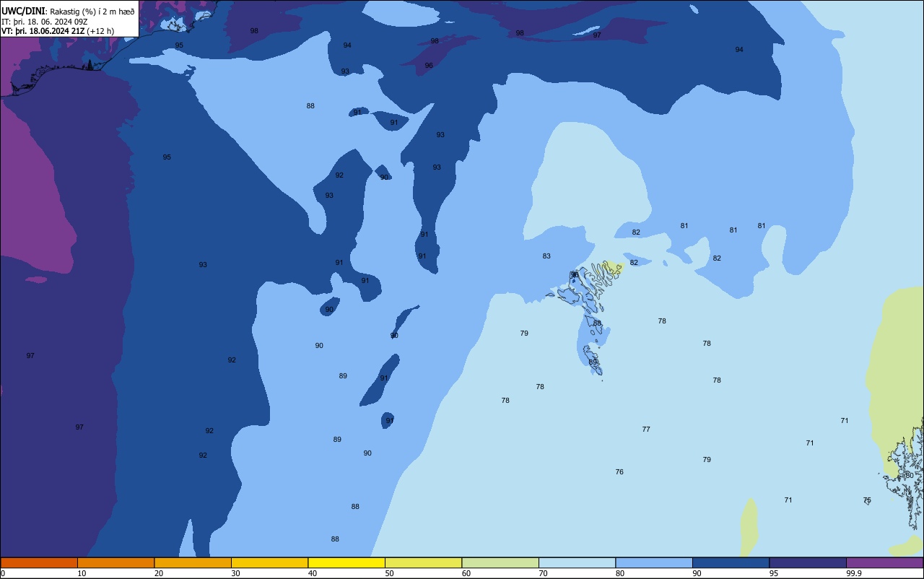Click the '40' legend tick label
Screen dimensions: 924x579
point(313,573)
